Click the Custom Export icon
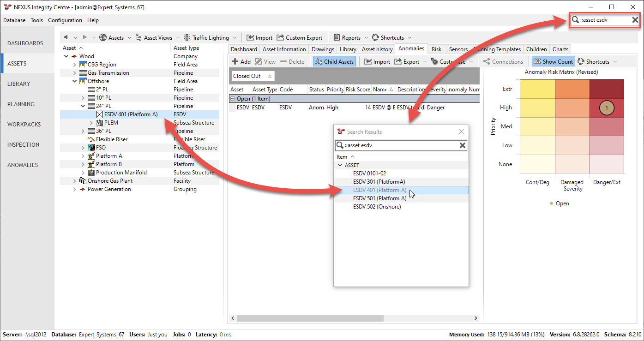Viewport: 644px width, 341px height. (x=280, y=38)
